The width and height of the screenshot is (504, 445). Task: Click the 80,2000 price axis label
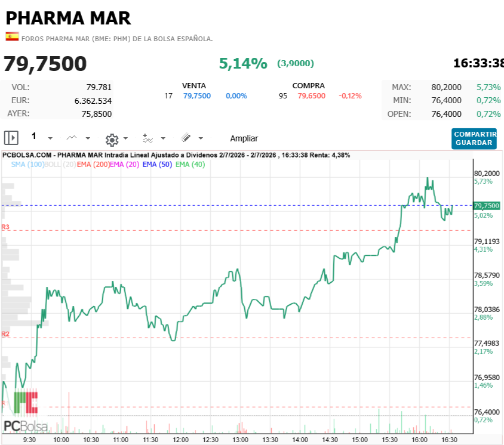487,174
